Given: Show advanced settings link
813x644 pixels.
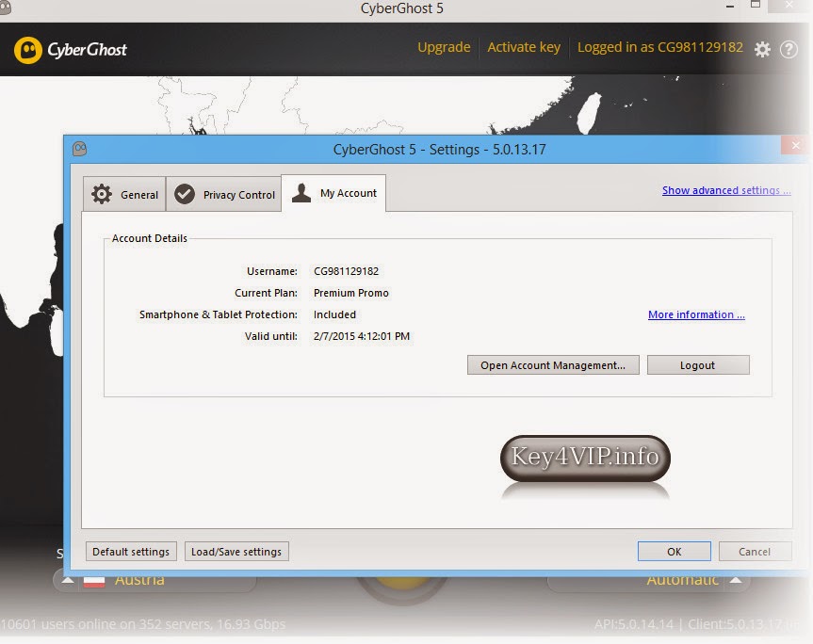Looking at the screenshot, I should click(726, 190).
